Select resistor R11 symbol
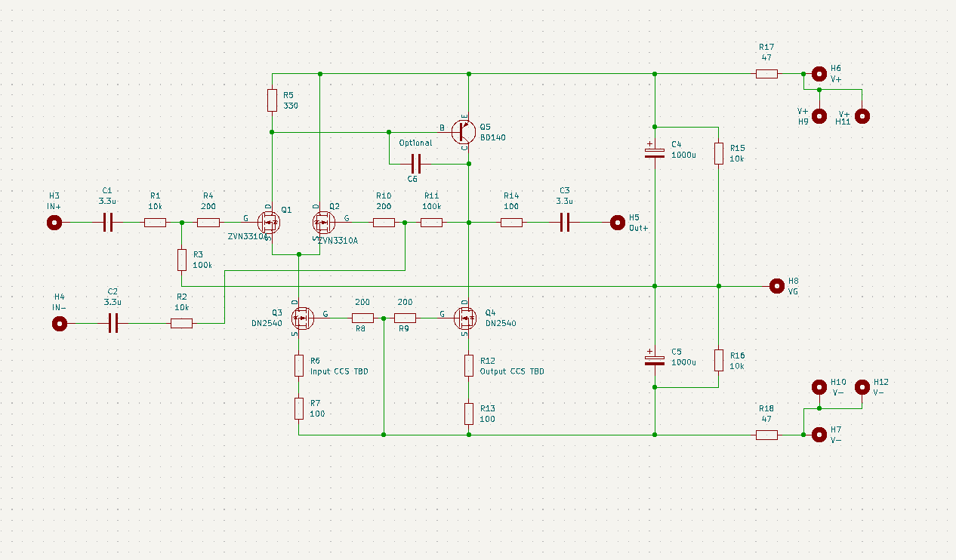This screenshot has width=956, height=560. tap(431, 223)
